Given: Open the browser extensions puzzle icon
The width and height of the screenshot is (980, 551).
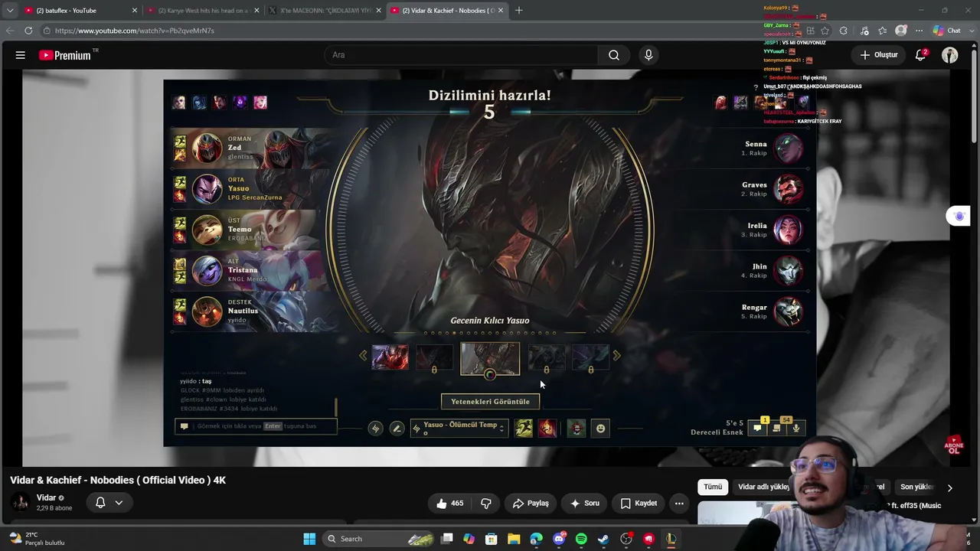Looking at the screenshot, I should tap(843, 31).
